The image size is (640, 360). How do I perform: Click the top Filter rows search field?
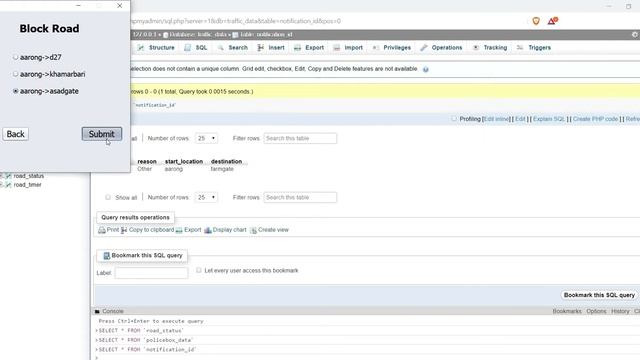[x=300, y=138]
